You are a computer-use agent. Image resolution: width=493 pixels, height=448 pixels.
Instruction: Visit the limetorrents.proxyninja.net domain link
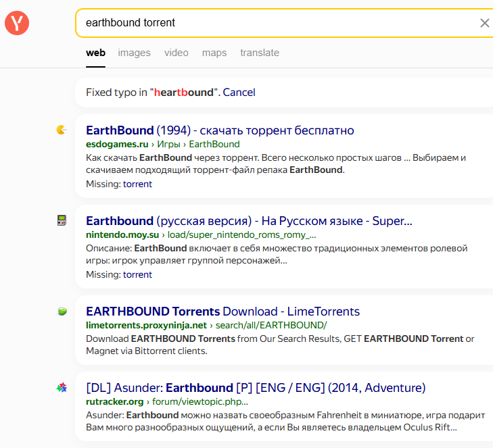[x=146, y=325]
